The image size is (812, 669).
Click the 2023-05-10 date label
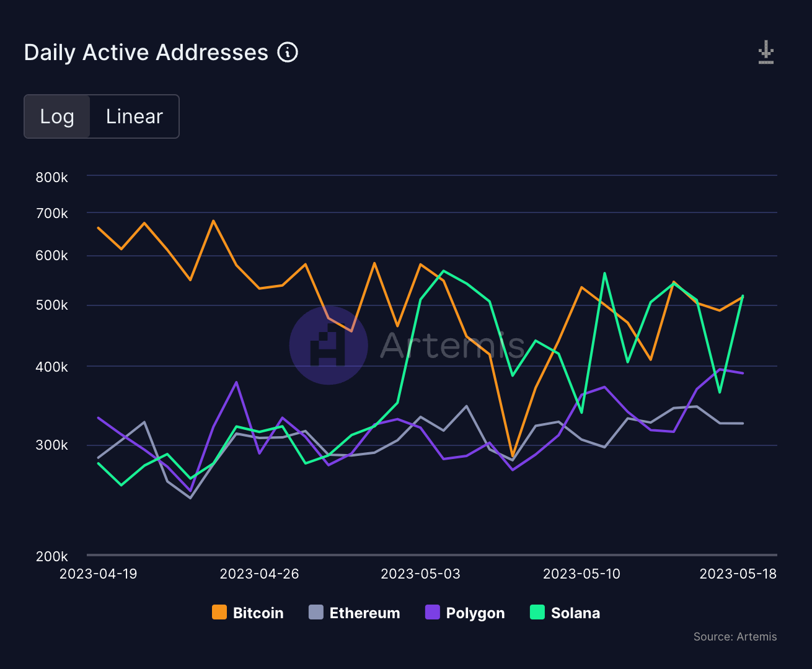(582, 574)
